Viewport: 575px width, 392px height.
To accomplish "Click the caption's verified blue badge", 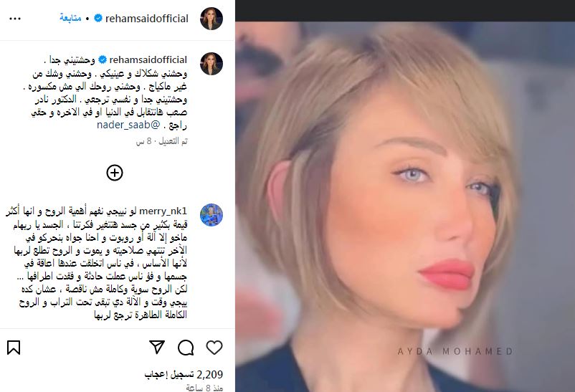I will (x=103, y=59).
